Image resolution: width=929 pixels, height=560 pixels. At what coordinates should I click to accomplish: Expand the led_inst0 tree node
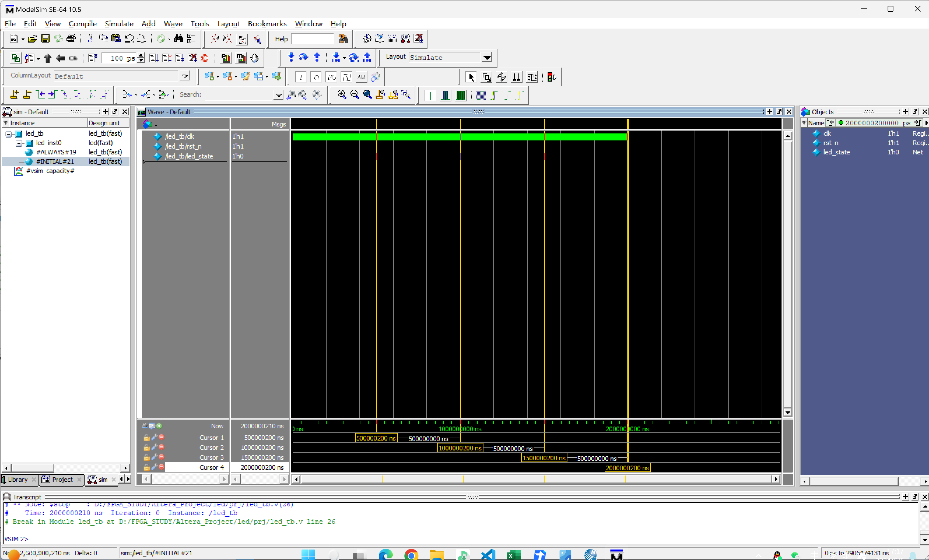(19, 143)
